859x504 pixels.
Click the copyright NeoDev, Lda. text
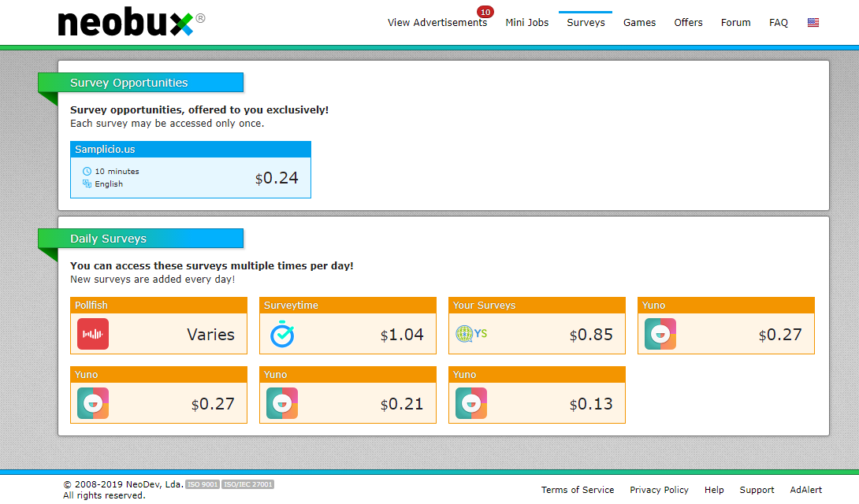click(x=123, y=484)
